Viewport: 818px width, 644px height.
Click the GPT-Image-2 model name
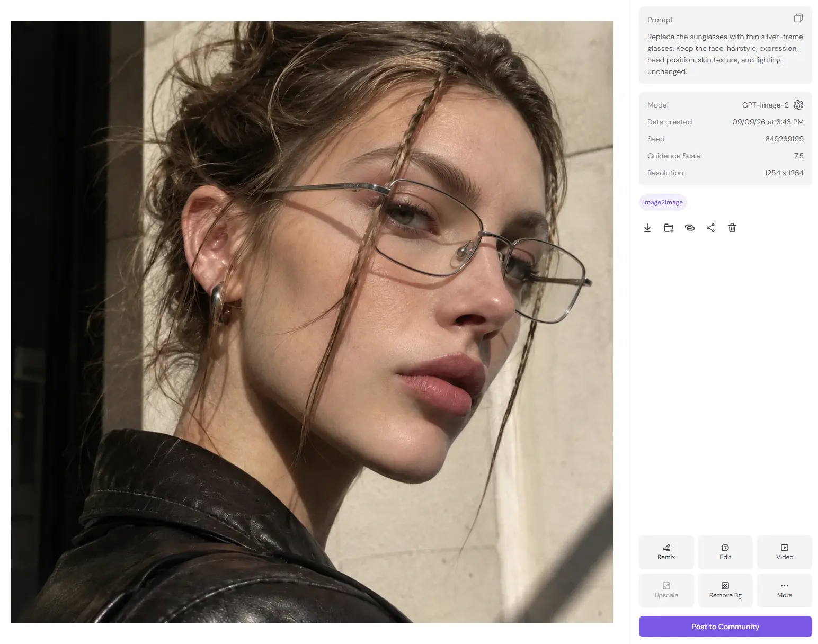pos(765,105)
